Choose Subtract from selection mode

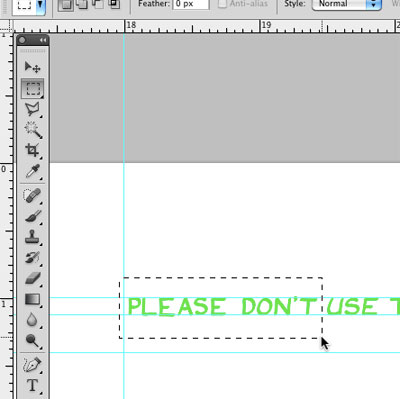[x=98, y=4]
